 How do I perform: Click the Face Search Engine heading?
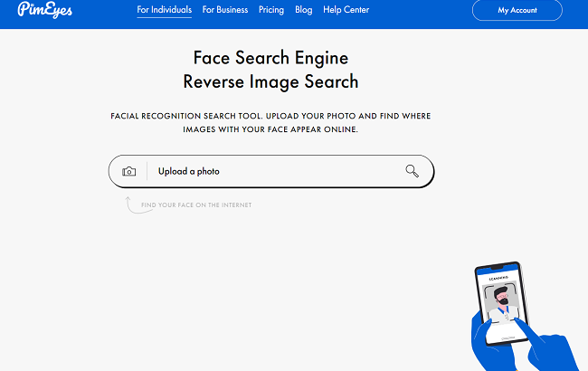click(x=270, y=58)
